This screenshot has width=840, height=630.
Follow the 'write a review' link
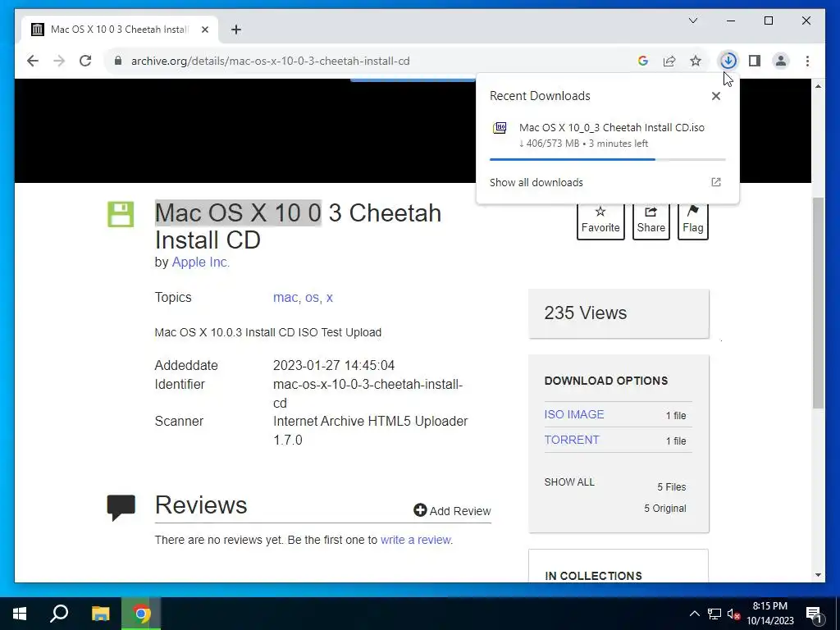coord(416,540)
